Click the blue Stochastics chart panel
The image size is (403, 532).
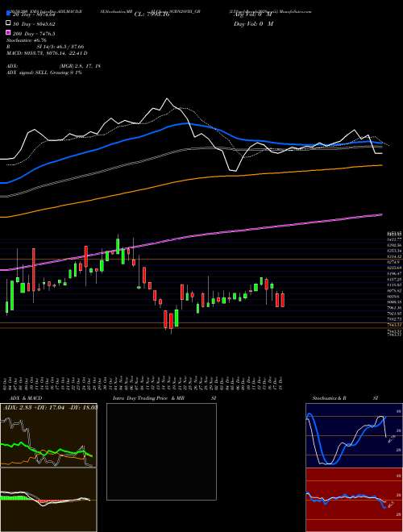tap(354, 435)
